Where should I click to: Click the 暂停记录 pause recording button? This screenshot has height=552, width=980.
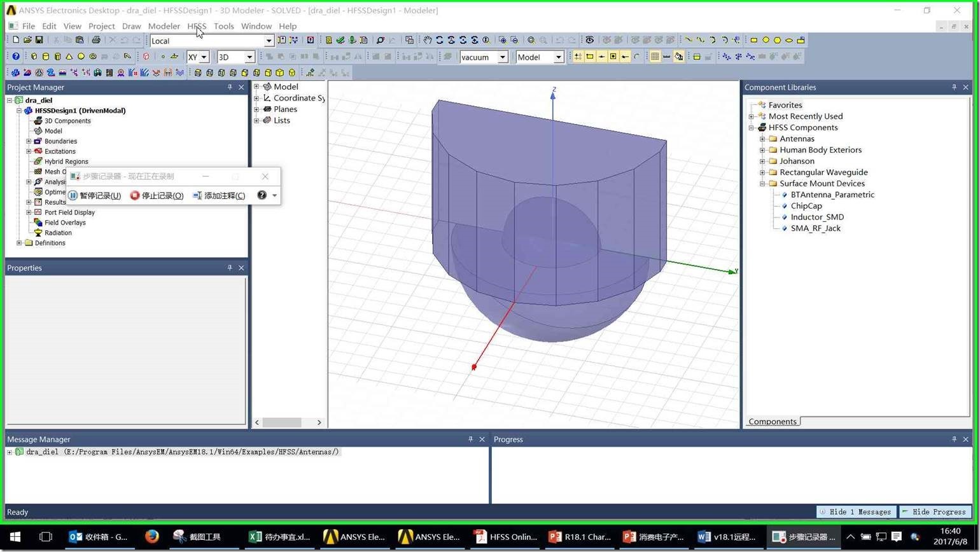click(95, 195)
